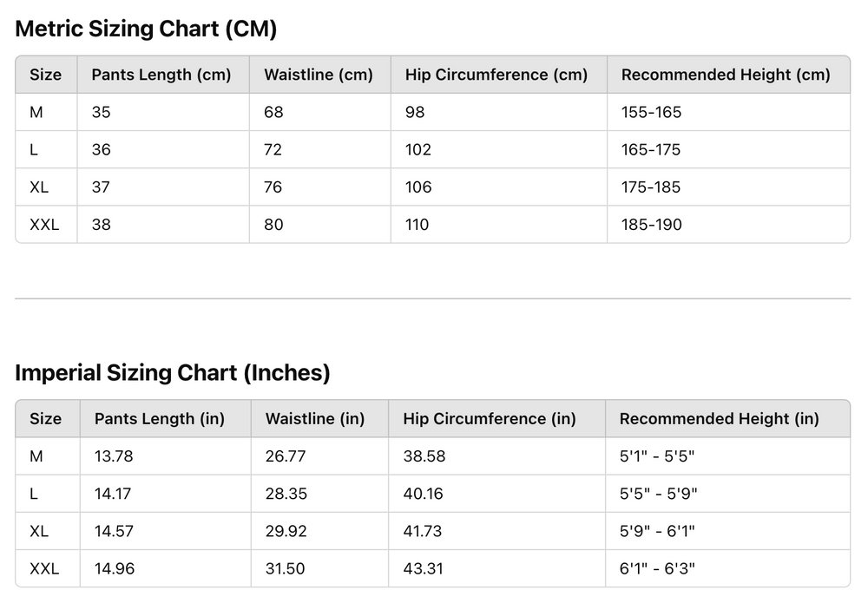Click the 5'1" - 5'5" height cell
The height and width of the screenshot is (603, 868).
(x=657, y=456)
